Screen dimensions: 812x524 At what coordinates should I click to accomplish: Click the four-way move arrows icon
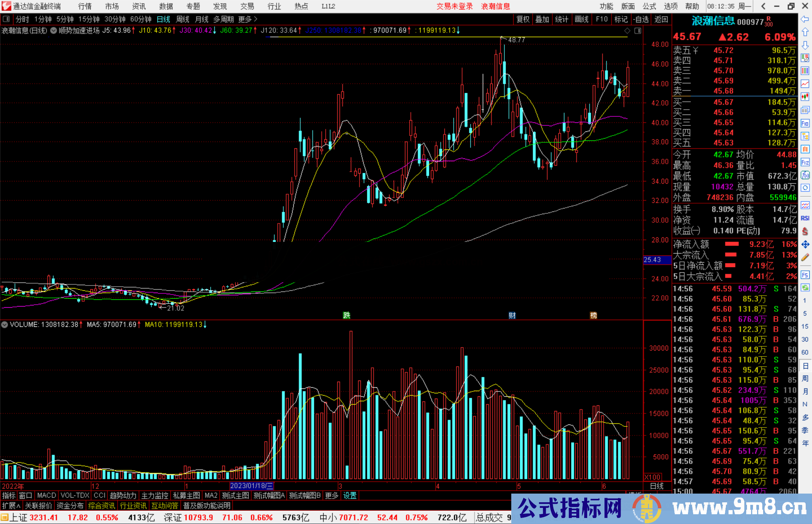(x=805, y=245)
